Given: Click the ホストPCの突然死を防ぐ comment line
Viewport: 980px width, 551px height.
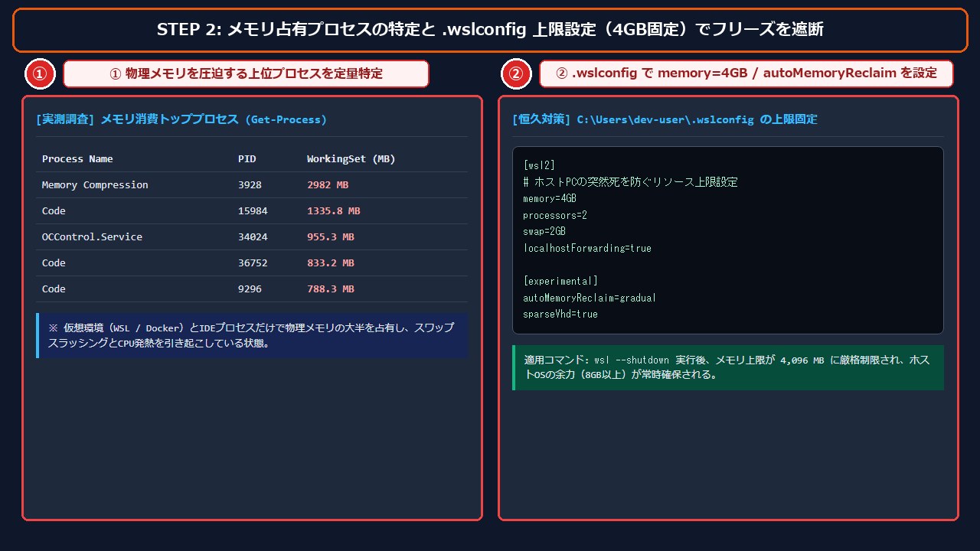Looking at the screenshot, I should point(630,182).
